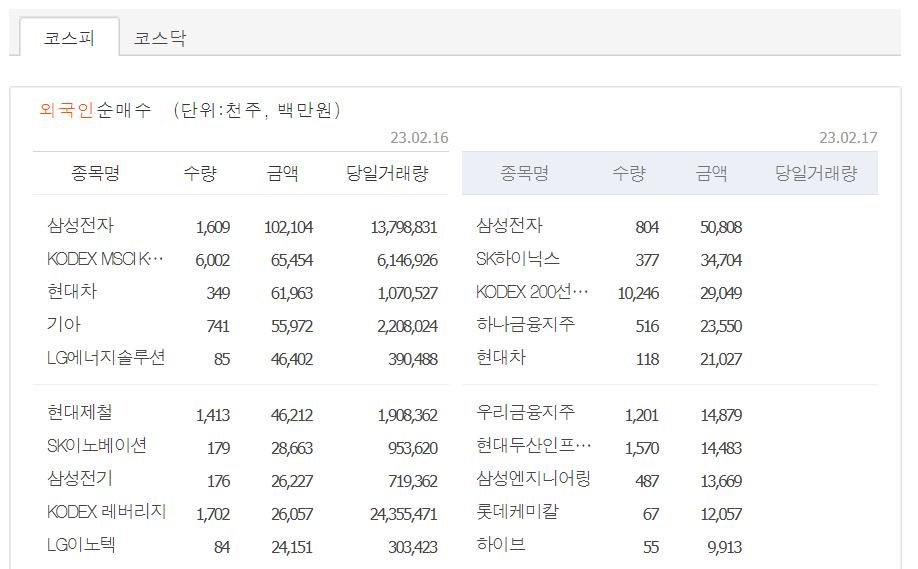Select SK이노베이션 stock name

97,446
